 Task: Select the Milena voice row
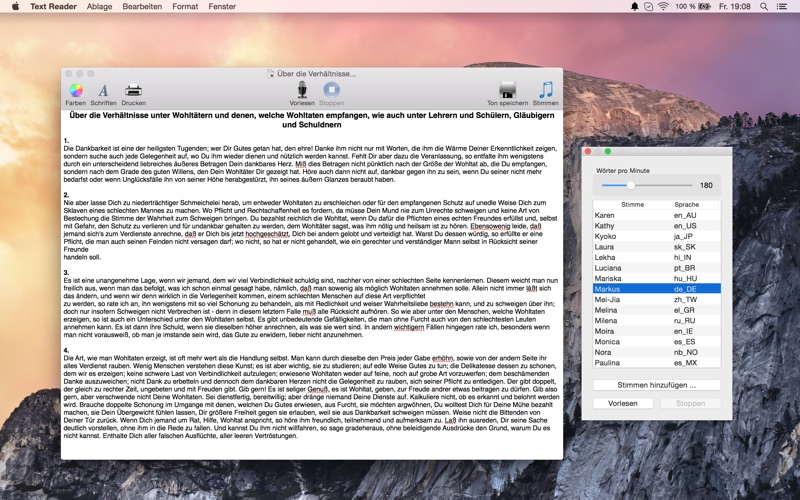tap(657, 320)
